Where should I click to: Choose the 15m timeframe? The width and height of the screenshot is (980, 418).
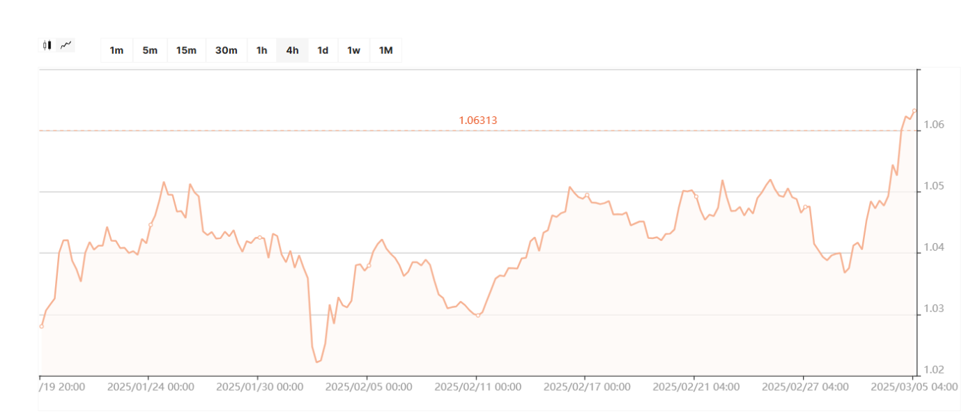coord(186,50)
